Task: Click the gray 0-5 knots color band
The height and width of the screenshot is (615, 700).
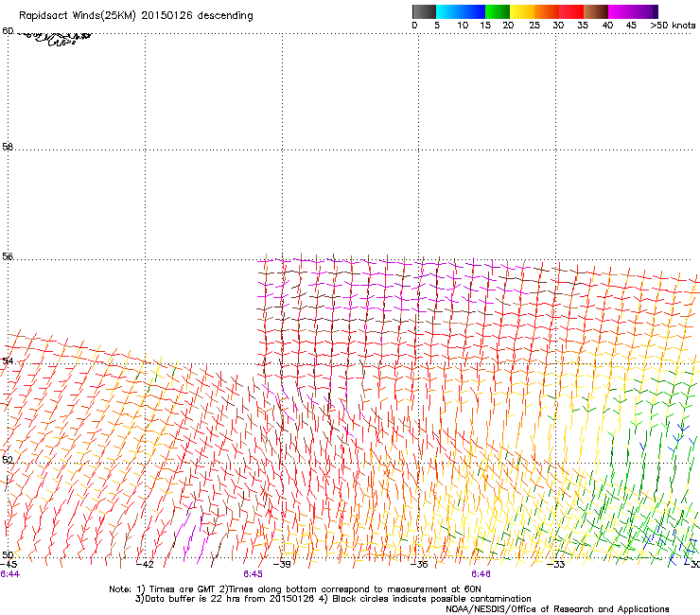Action: click(424, 11)
